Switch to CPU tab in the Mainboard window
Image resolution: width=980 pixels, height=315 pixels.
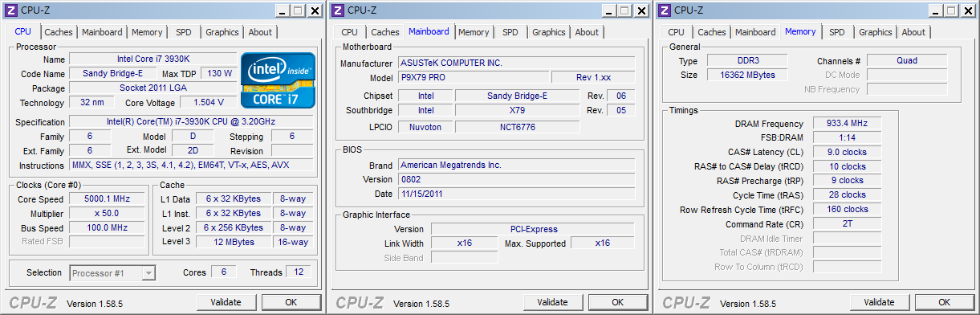click(x=350, y=32)
